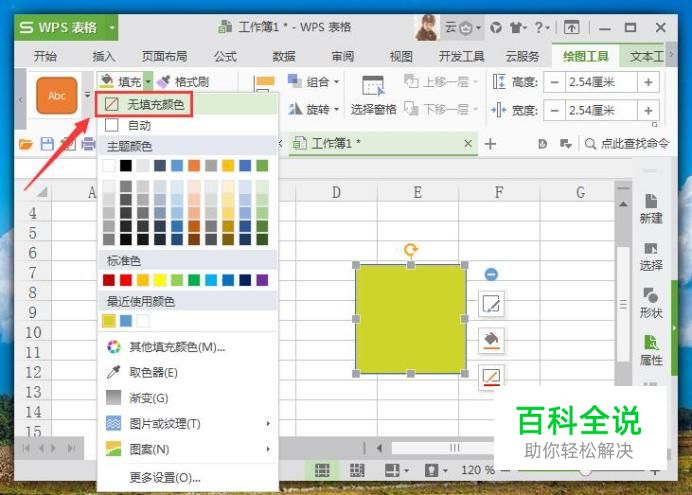
Task: Open the Selection Pane
Action: coord(373,95)
